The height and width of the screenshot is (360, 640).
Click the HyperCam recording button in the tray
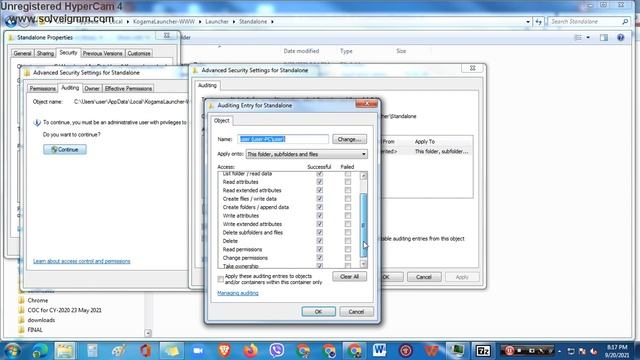pyautogui.click(x=509, y=351)
